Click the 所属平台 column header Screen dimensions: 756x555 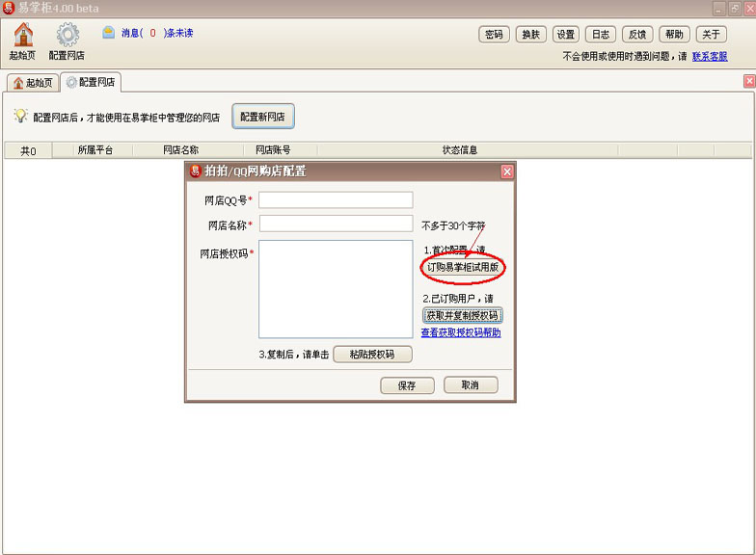tap(94, 150)
